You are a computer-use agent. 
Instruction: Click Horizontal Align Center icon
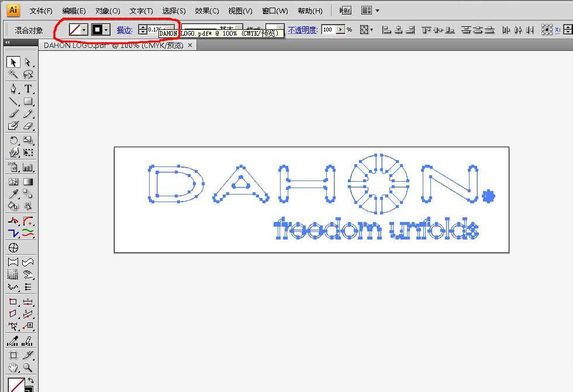tap(398, 30)
